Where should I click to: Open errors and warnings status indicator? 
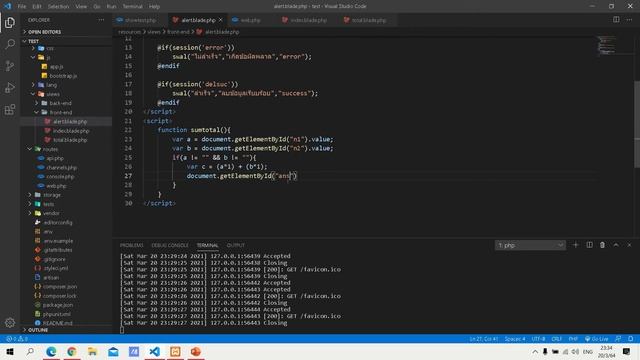(x=17, y=339)
